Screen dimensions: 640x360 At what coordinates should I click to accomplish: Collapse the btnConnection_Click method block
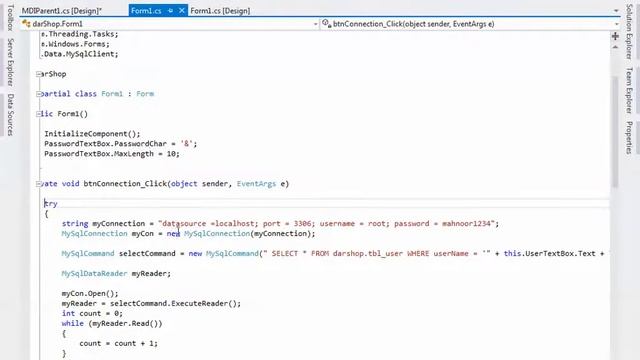point(38,184)
